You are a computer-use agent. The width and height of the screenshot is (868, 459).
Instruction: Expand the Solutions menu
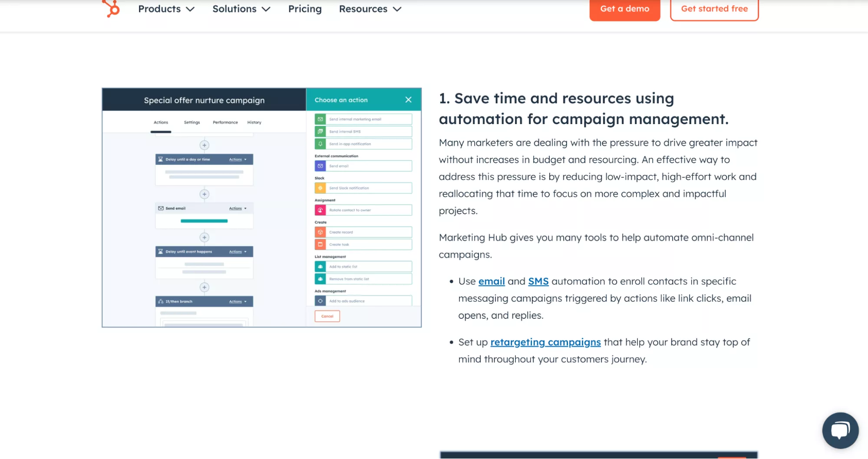tap(241, 9)
